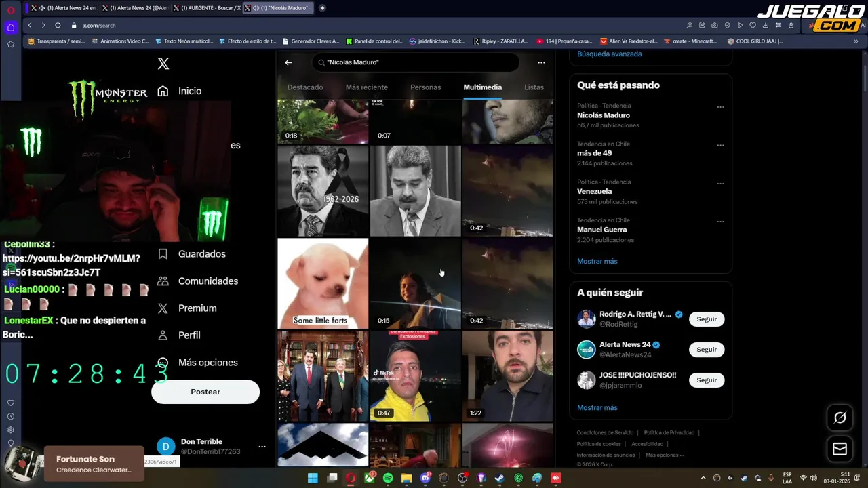Click the Más opciones circle icon
Image resolution: width=868 pixels, height=488 pixels.
point(163,362)
